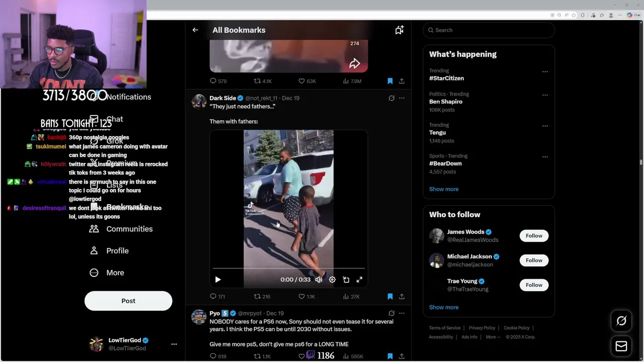
Task: Open Grok action on Pyo post
Action: (391, 313)
